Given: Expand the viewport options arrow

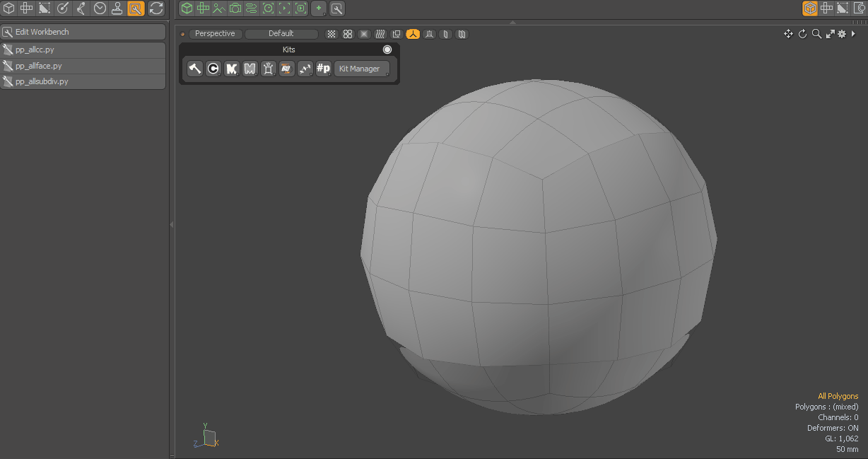Looking at the screenshot, I should pyautogui.click(x=853, y=34).
